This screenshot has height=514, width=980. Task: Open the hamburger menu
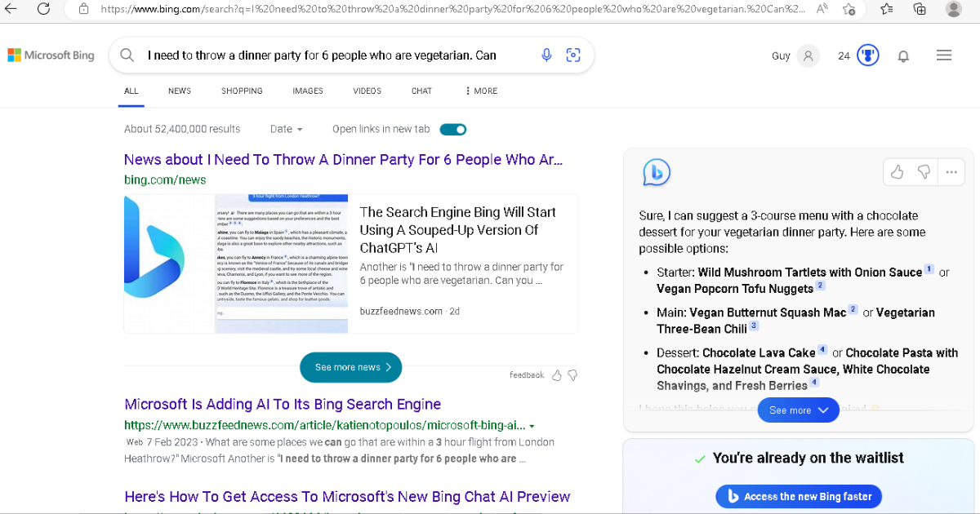coord(944,55)
